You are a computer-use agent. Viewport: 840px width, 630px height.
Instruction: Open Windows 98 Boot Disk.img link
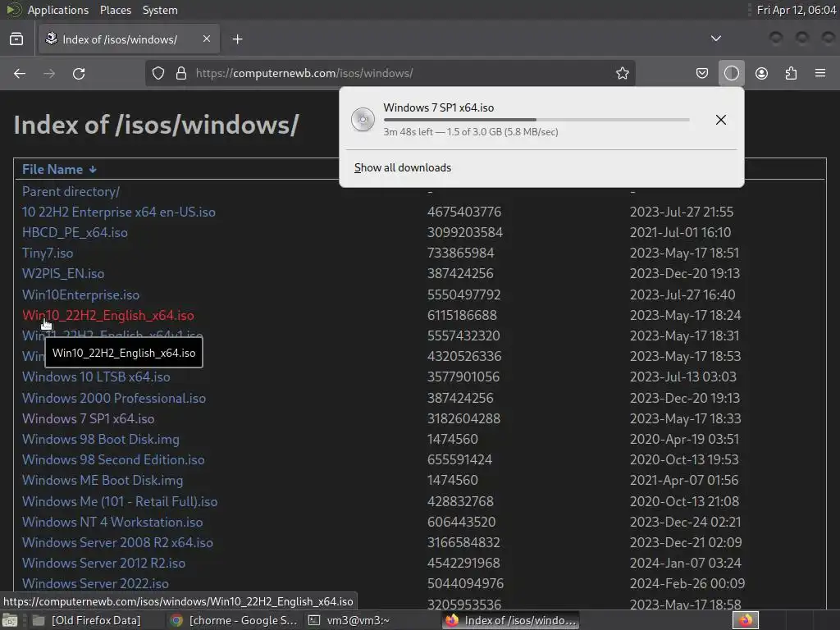point(101,440)
